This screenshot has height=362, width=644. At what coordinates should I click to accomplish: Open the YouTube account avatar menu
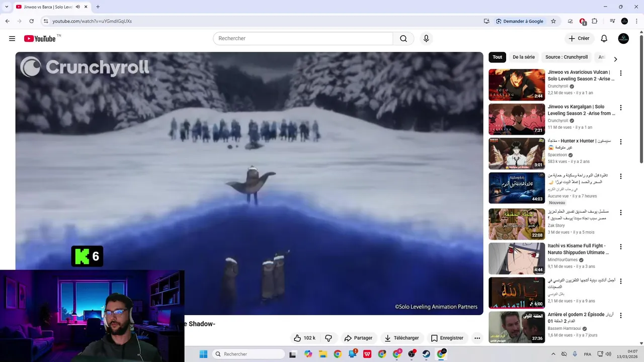pyautogui.click(x=623, y=39)
